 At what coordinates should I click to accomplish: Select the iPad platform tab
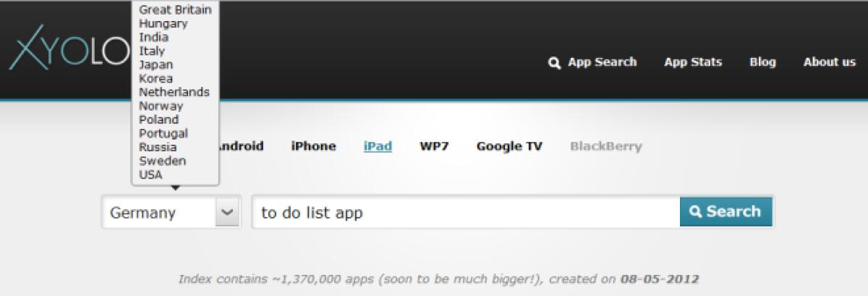pyautogui.click(x=378, y=146)
